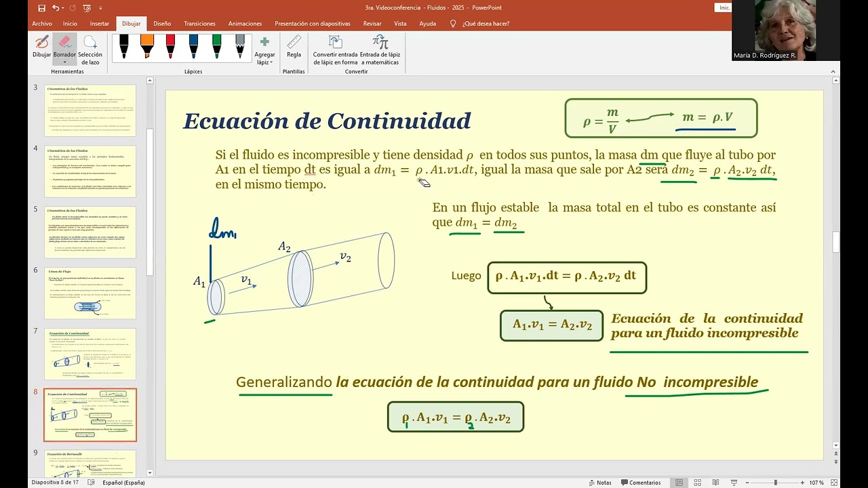This screenshot has height=488, width=868.
Task: Pick the green pen
Action: pos(216,47)
